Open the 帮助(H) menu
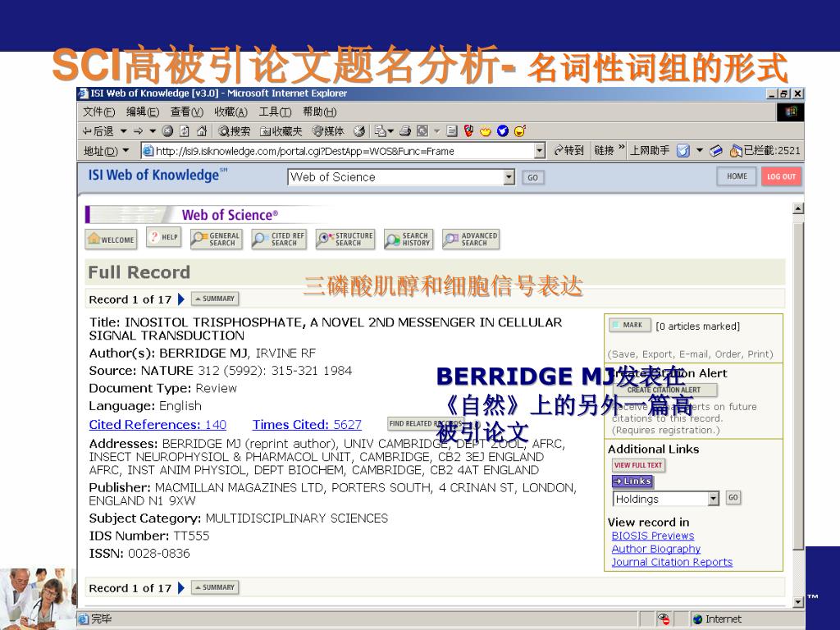 (x=319, y=112)
